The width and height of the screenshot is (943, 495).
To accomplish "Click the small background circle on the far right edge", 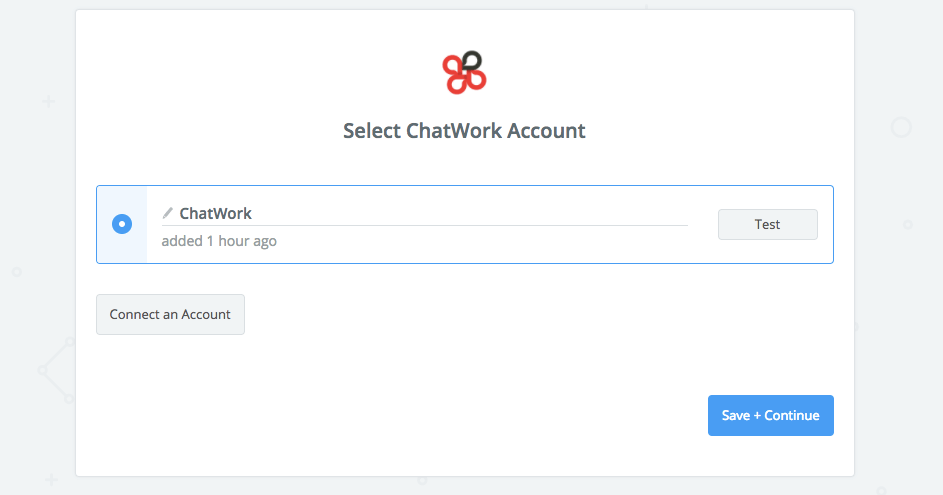I will tap(908, 225).
